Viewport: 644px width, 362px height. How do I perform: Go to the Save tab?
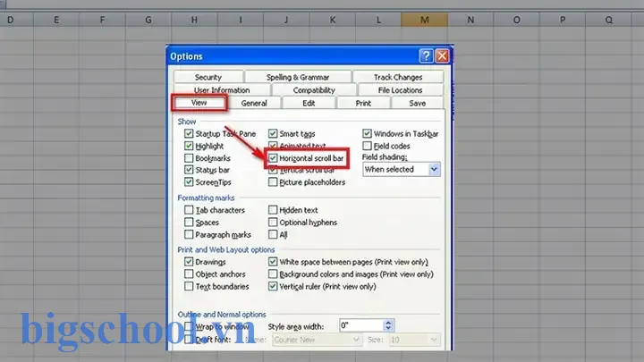pos(418,103)
